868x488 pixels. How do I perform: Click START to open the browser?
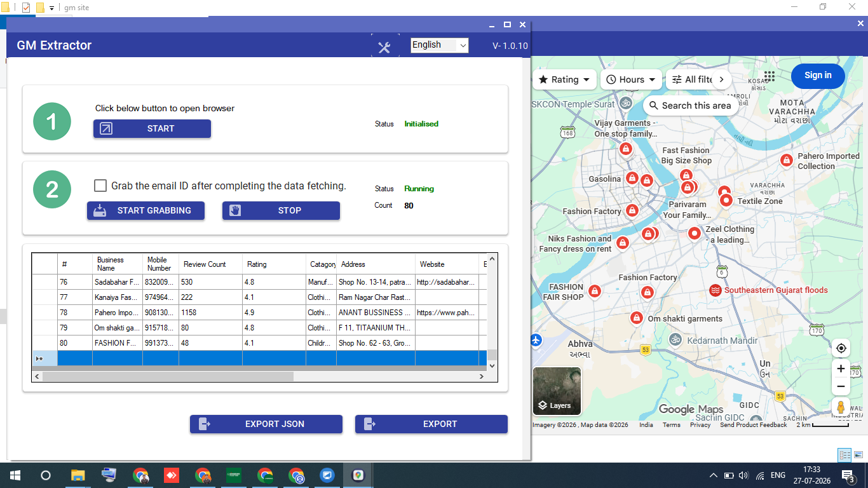[152, 128]
